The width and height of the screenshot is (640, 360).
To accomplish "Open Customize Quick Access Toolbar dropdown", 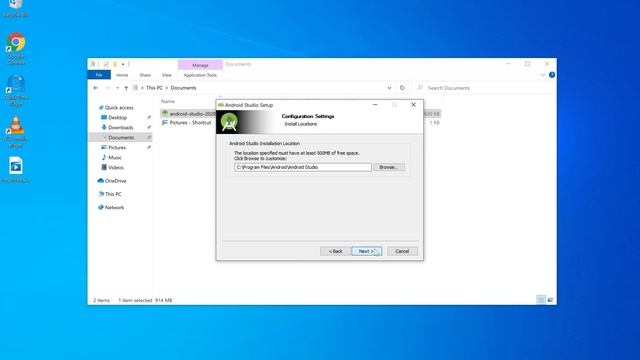I will pyautogui.click(x=123, y=64).
